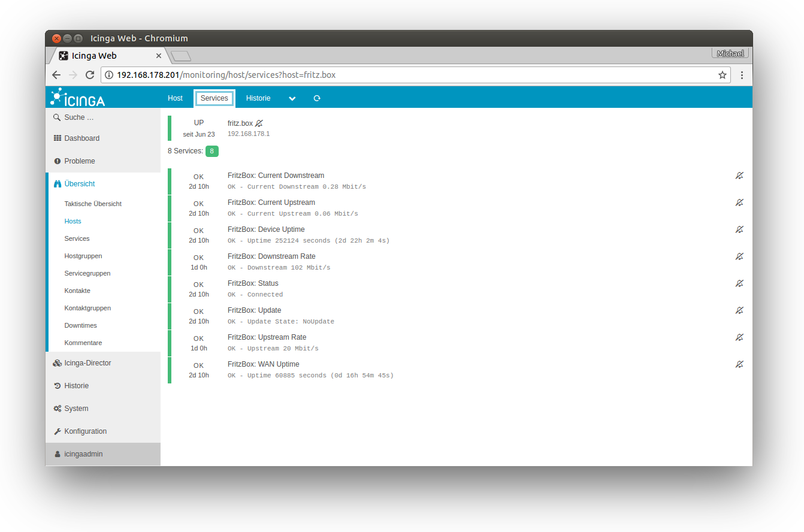804x532 pixels.
Task: Bookmark the page with star icon
Action: (x=723, y=75)
